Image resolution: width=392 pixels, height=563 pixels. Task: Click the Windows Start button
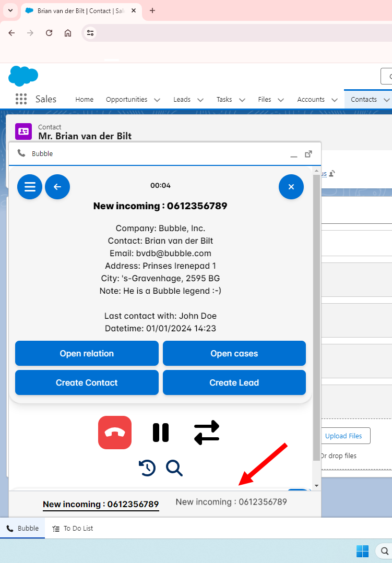point(362,551)
